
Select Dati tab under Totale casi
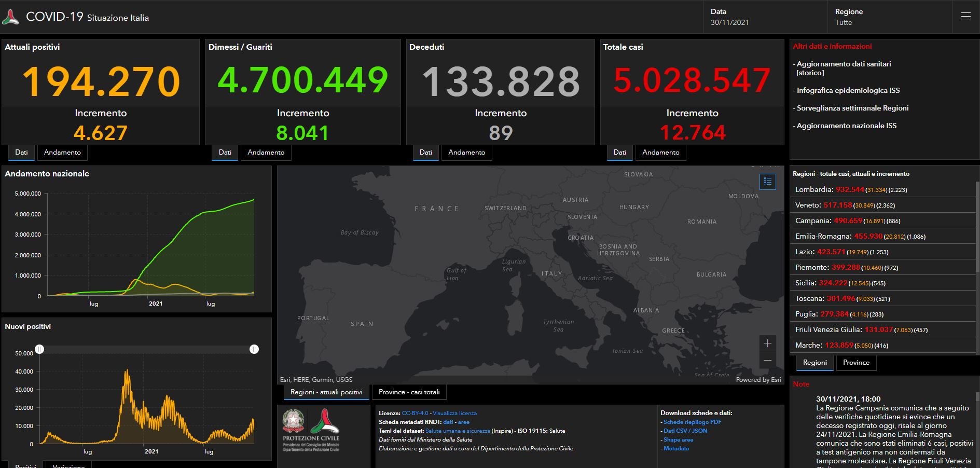619,153
